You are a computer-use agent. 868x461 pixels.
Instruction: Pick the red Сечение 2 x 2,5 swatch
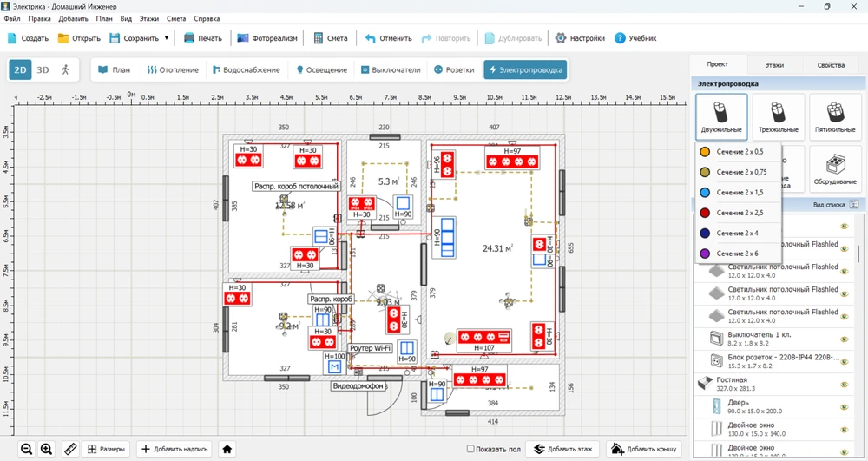coord(706,213)
